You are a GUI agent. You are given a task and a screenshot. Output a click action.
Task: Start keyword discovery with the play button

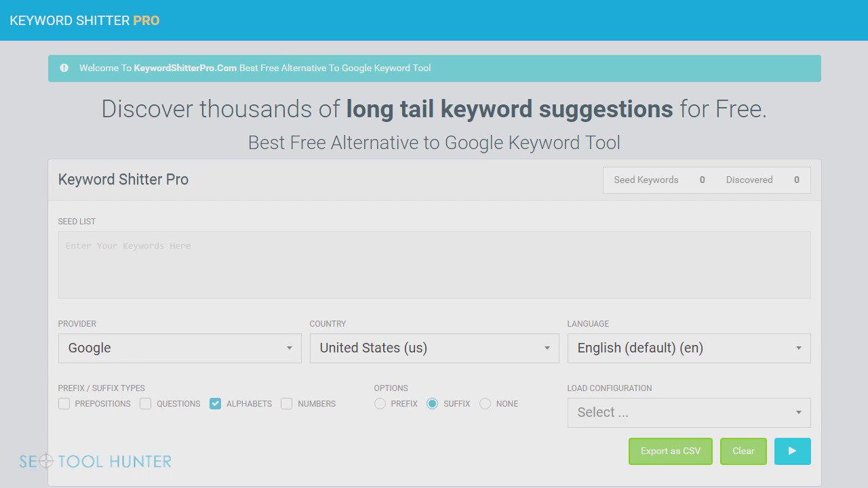(x=792, y=451)
